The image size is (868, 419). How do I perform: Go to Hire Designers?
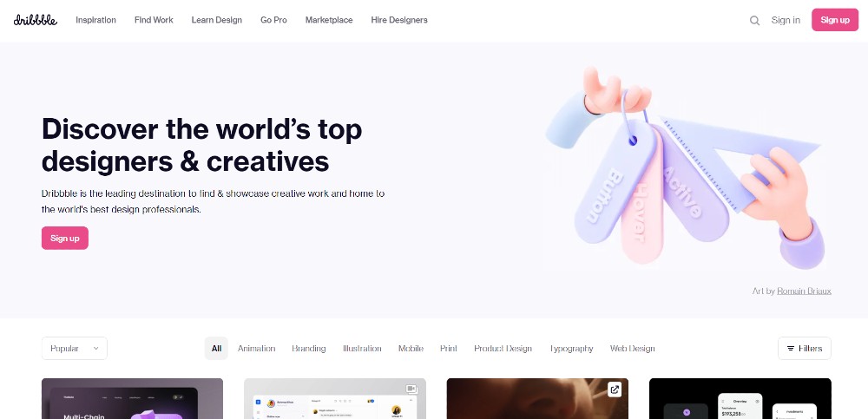[399, 20]
